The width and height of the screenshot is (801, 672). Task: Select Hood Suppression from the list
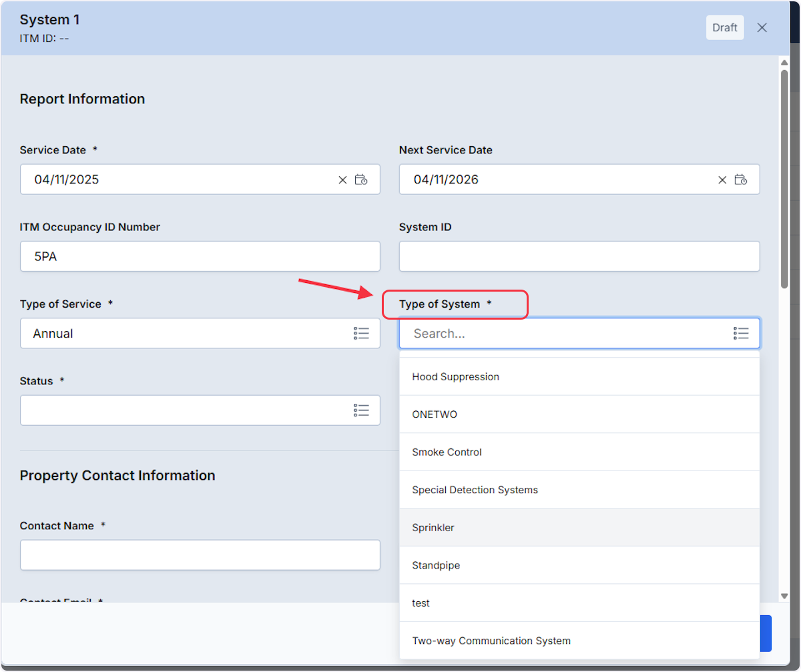(579, 376)
